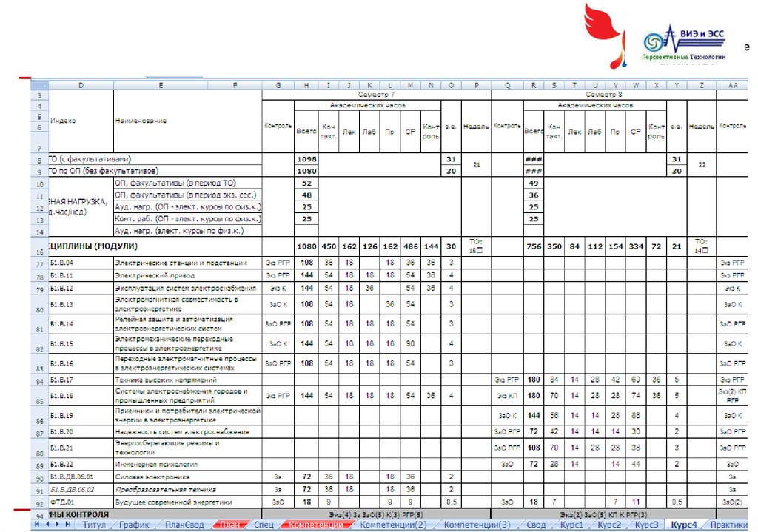Select row 85 header
Screen dimensions: 758x532
[x=40, y=396]
